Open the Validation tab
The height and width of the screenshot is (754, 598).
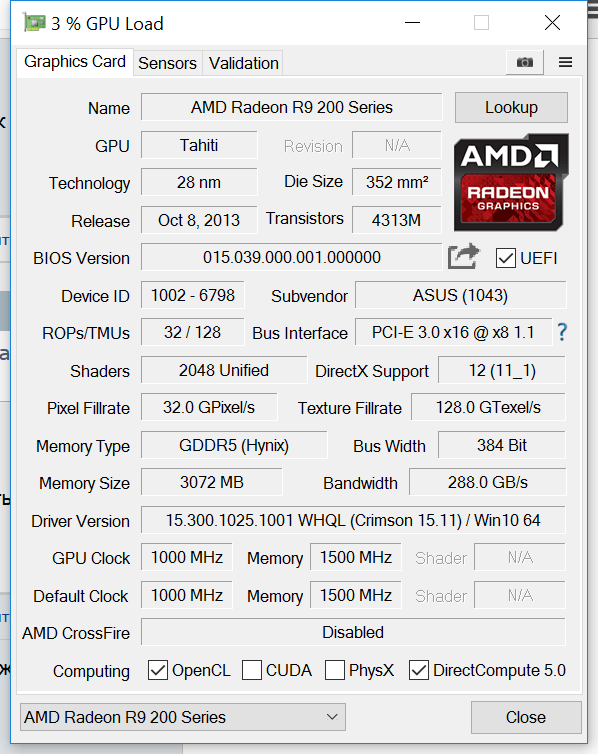coord(244,63)
